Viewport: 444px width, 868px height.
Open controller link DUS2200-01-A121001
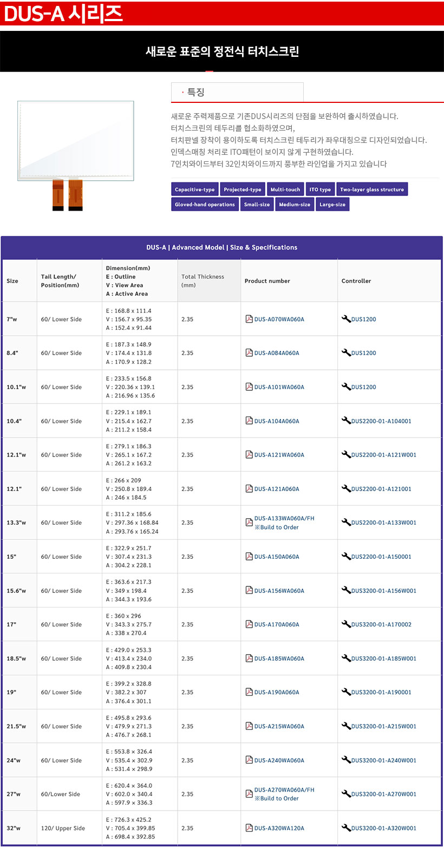381,489
